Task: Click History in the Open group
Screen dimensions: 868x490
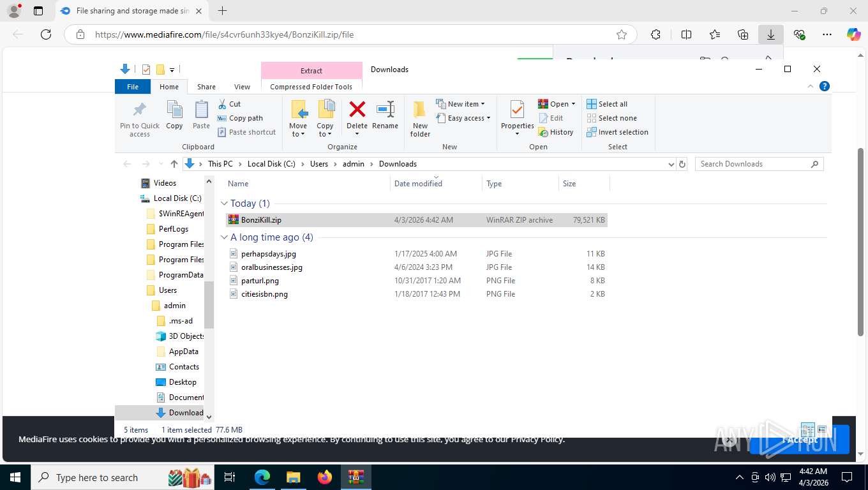Action: click(x=556, y=132)
